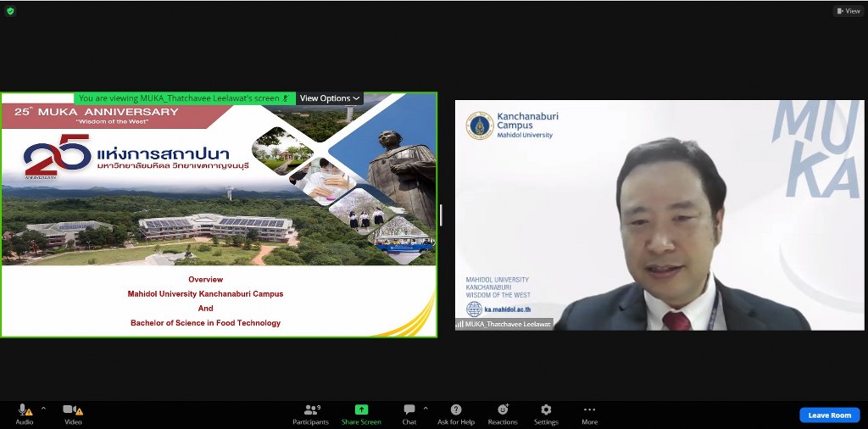This screenshot has width=868, height=429.
Task: Click the green Share Screen icon
Action: 361,410
